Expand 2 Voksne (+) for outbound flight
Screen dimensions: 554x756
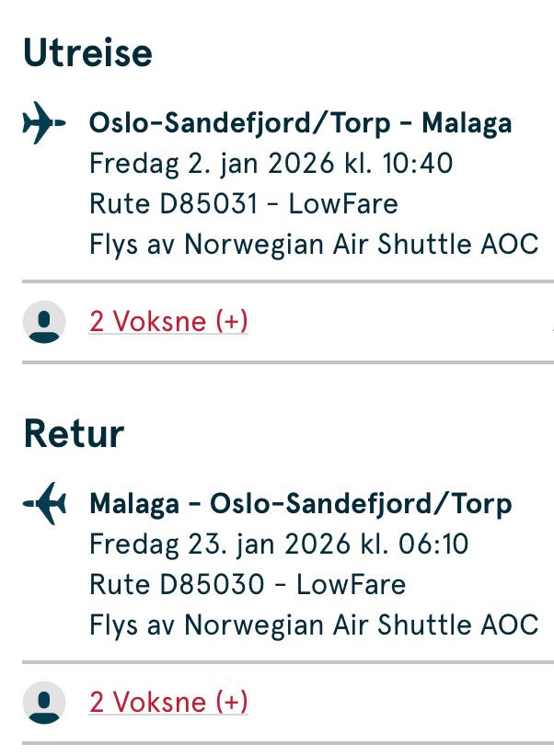tap(168, 322)
